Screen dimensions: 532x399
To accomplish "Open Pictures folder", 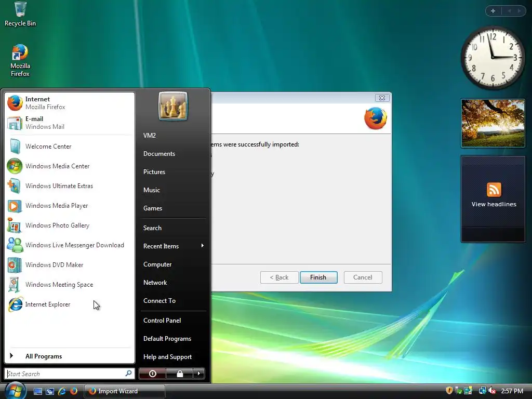I will pos(173,171).
